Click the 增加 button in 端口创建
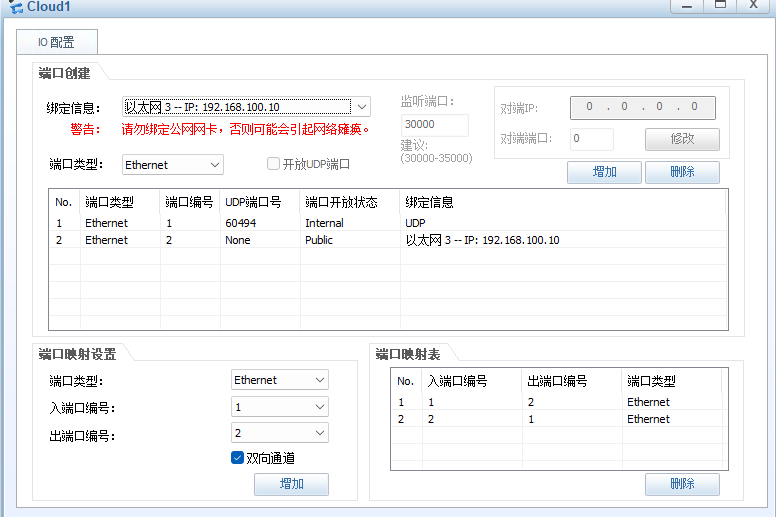The width and height of the screenshot is (776, 517). (604, 172)
